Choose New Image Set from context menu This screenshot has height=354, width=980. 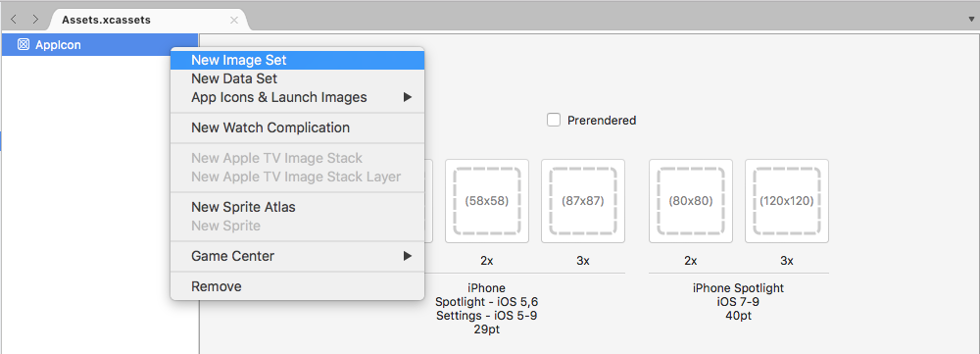tap(298, 60)
